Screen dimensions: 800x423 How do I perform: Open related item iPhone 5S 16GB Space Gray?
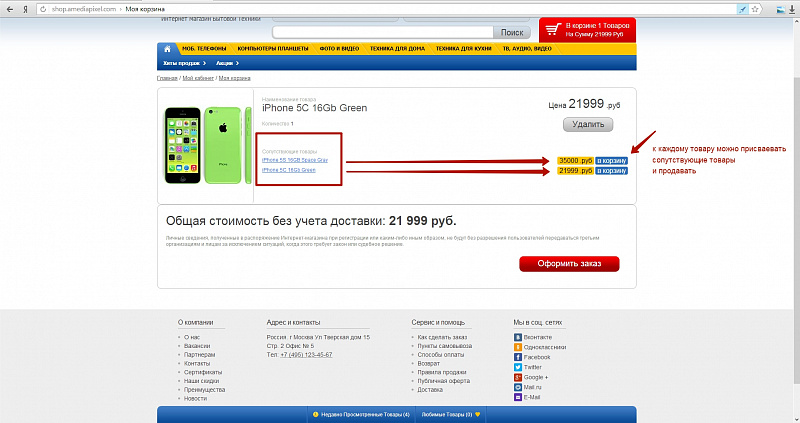tap(295, 160)
